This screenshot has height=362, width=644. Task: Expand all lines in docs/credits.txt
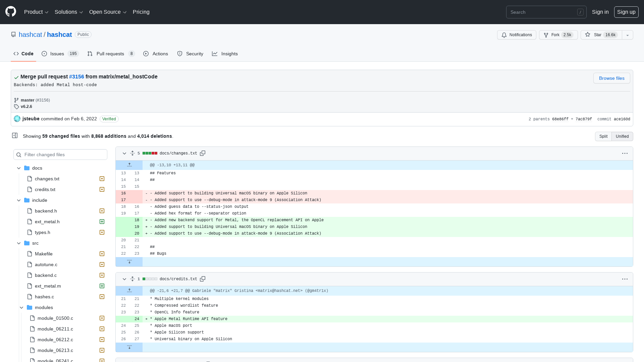pyautogui.click(x=133, y=279)
